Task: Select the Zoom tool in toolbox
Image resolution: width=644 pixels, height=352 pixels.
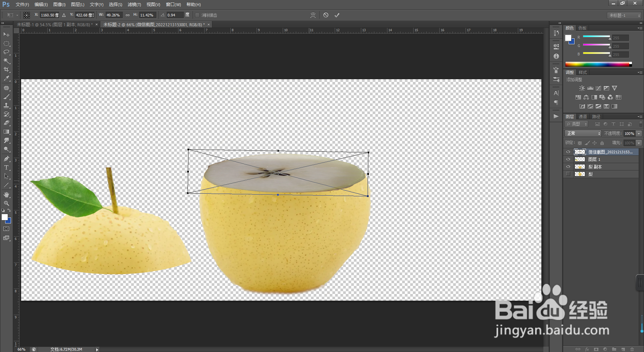Action: click(6, 203)
